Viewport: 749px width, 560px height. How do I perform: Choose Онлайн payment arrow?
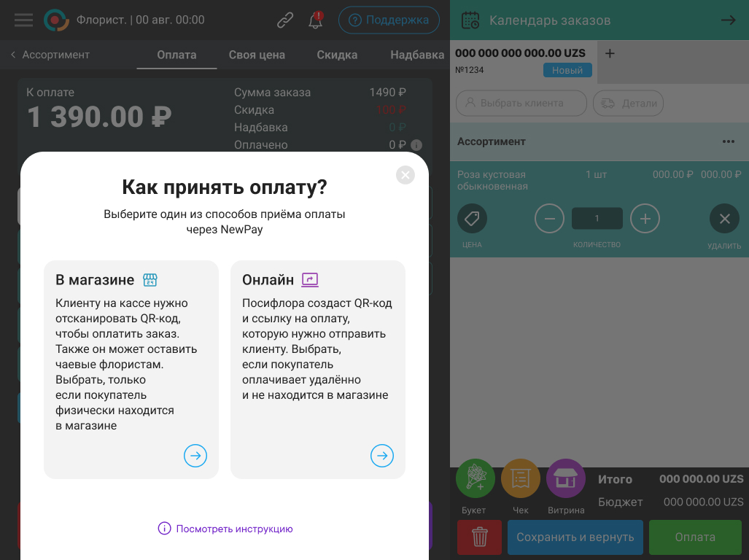[x=382, y=456]
